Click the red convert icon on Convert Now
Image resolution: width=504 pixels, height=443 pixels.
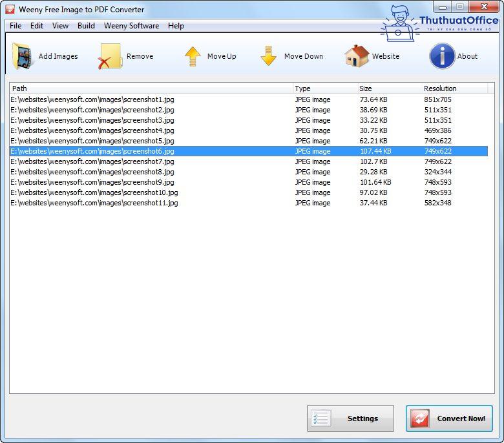tap(419, 418)
